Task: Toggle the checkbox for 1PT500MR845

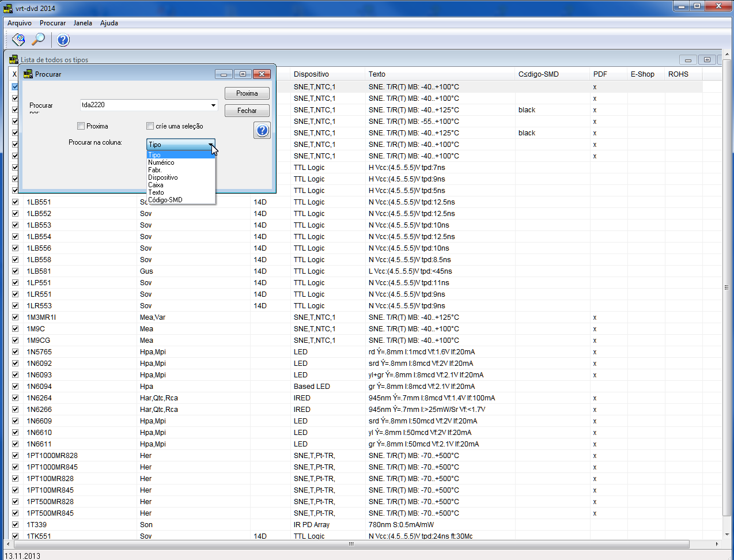Action: click(16, 513)
